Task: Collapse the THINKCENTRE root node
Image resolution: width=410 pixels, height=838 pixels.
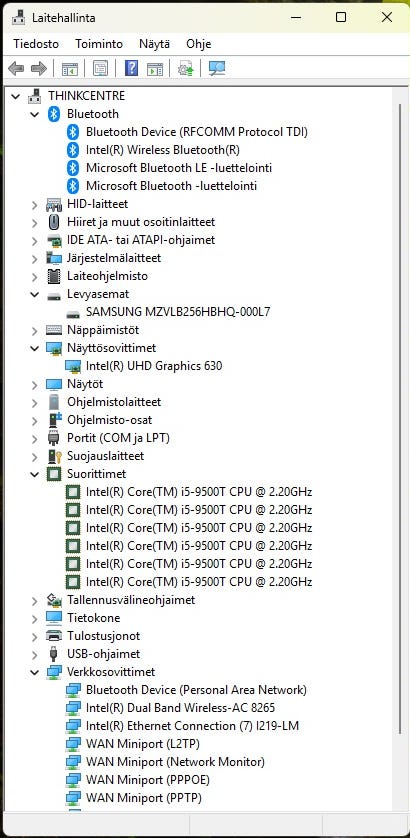Action: [x=16, y=96]
